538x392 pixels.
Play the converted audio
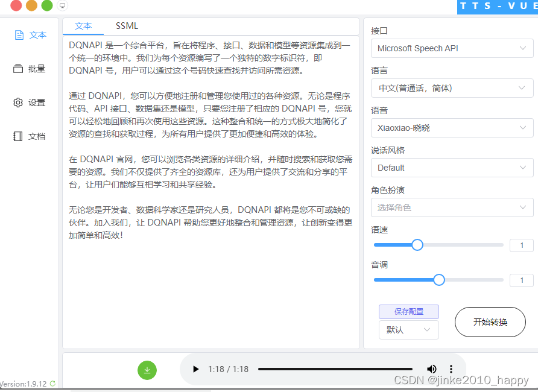coord(195,369)
